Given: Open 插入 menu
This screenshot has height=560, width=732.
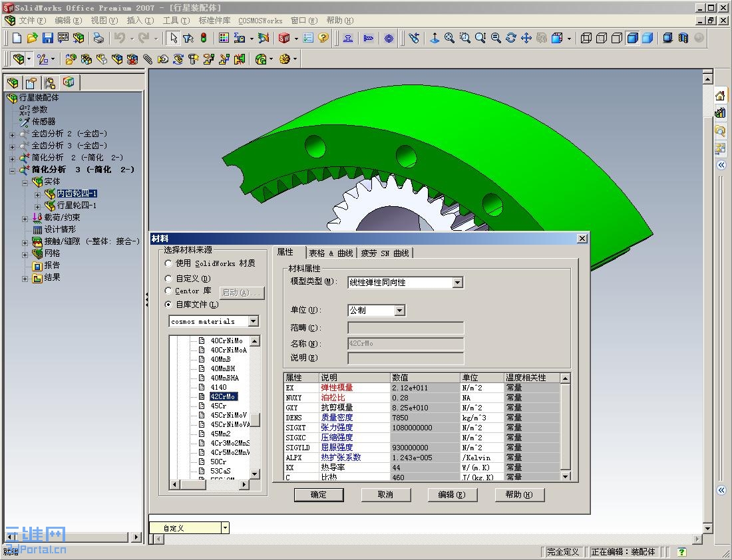Looking at the screenshot, I should [x=140, y=21].
